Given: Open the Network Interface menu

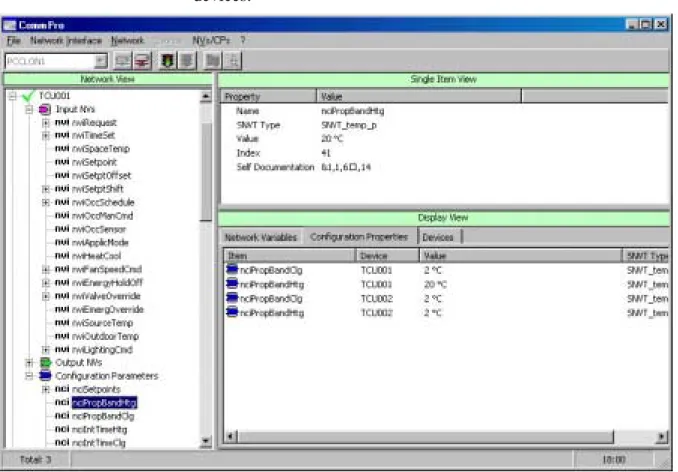Looking at the screenshot, I should pyautogui.click(x=66, y=41).
